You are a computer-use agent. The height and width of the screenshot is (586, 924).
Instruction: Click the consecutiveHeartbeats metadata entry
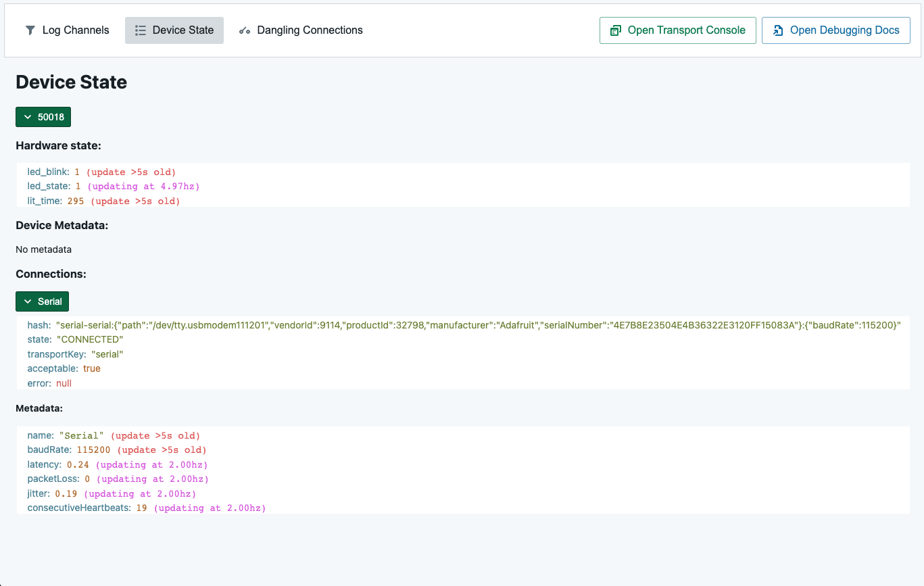pyautogui.click(x=146, y=508)
